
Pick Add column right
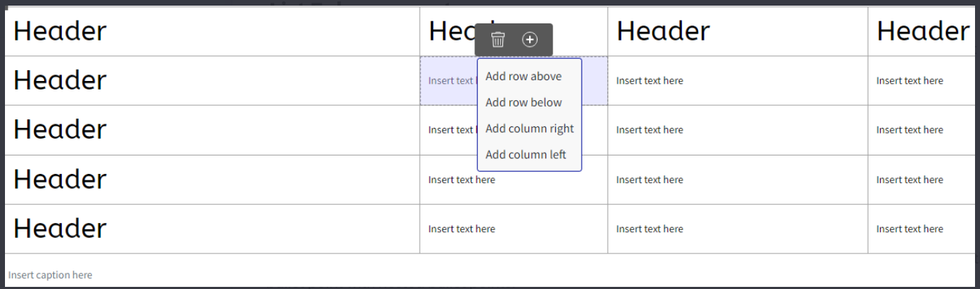click(x=529, y=129)
